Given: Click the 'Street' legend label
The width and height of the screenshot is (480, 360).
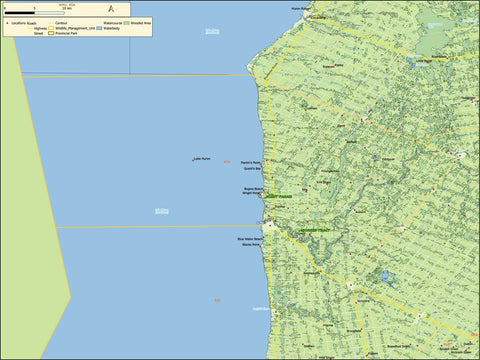Looking at the screenshot, I should pos(38,33).
